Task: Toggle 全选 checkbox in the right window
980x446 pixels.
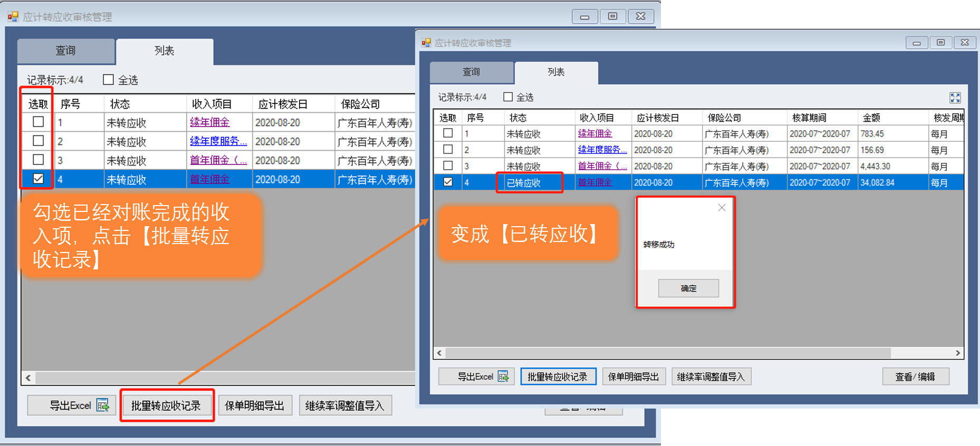Action: pyautogui.click(x=508, y=97)
